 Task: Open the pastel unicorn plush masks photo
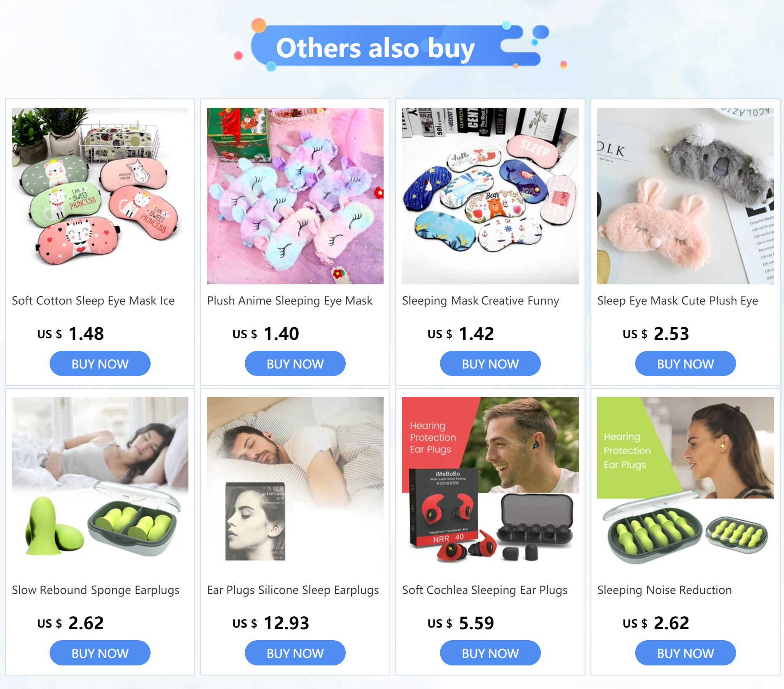tap(295, 196)
